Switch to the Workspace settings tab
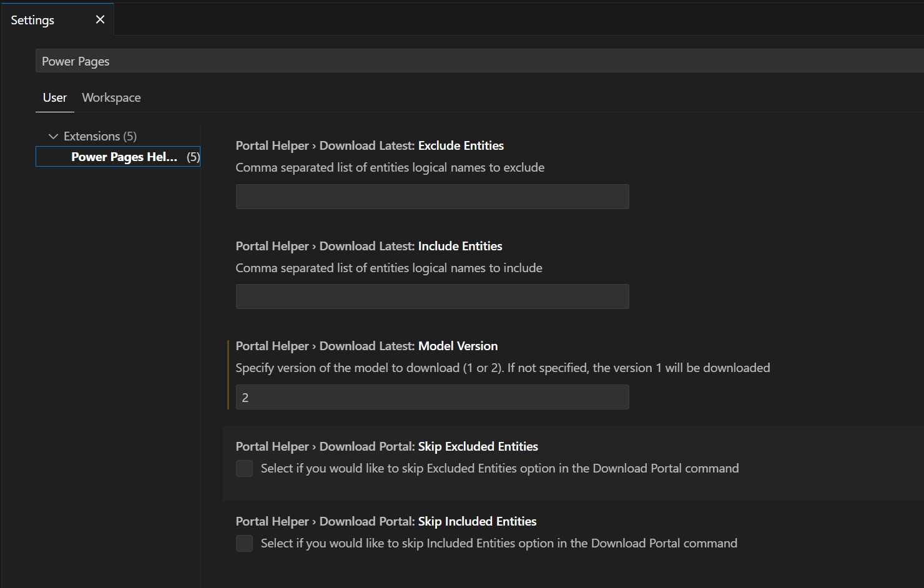 pyautogui.click(x=111, y=97)
